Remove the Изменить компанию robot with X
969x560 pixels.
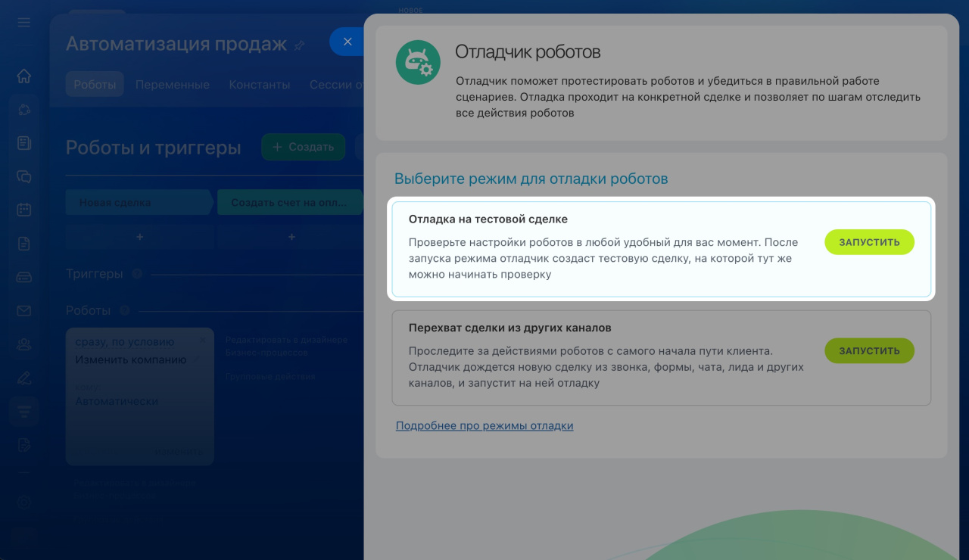pyautogui.click(x=202, y=341)
